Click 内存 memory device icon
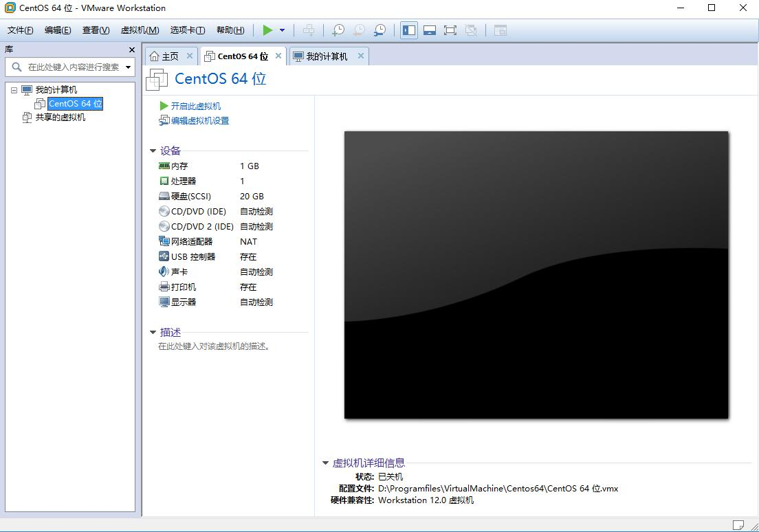This screenshot has width=759, height=532. click(164, 166)
